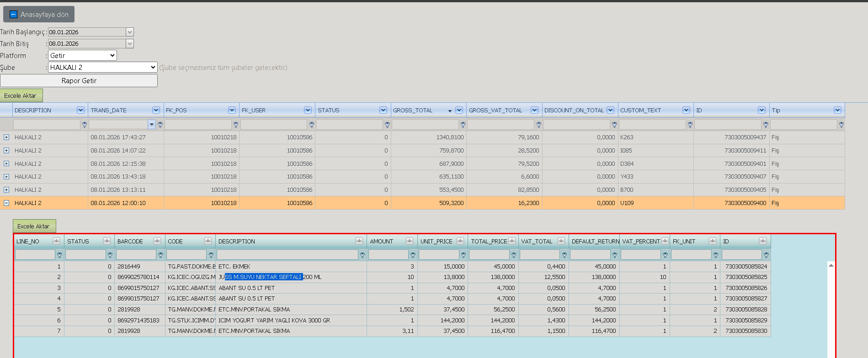
Task: Collapse the highlighted 12:00:10 HALKALI 2 row
Action: point(6,203)
